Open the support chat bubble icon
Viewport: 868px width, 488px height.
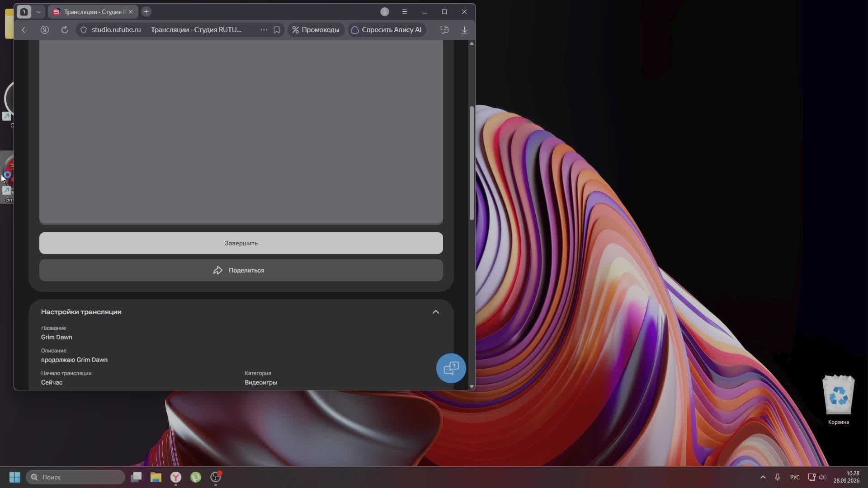pyautogui.click(x=451, y=368)
